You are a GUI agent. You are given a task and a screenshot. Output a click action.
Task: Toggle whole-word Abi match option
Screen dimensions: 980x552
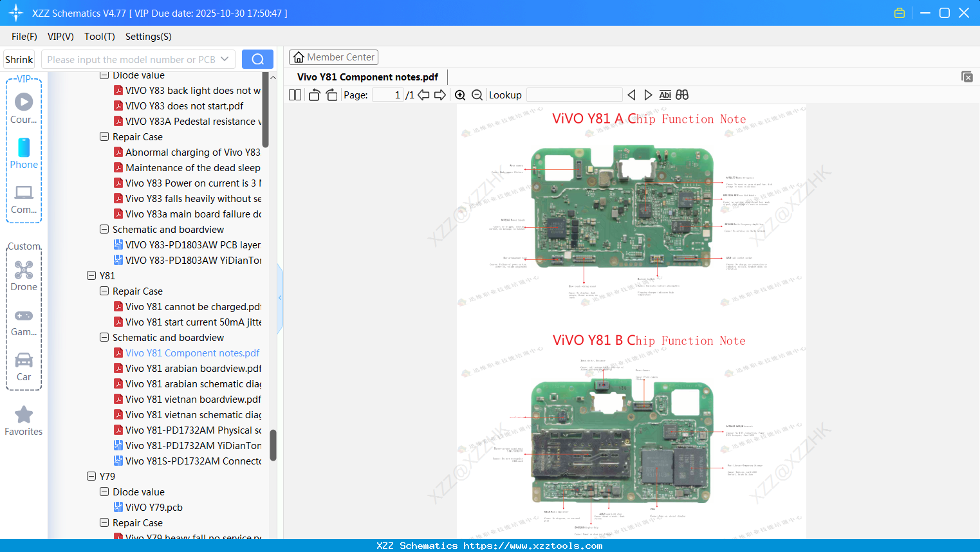(x=665, y=95)
